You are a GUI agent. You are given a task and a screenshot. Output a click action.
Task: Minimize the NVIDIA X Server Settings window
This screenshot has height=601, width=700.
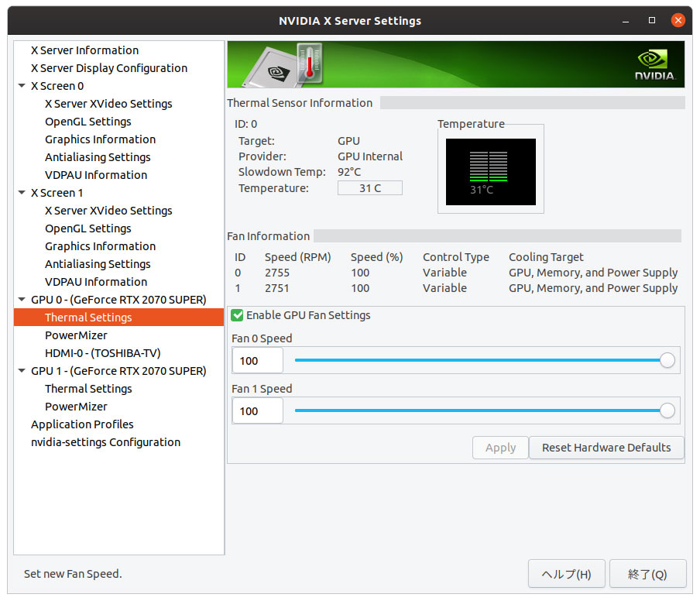pyautogui.click(x=626, y=21)
